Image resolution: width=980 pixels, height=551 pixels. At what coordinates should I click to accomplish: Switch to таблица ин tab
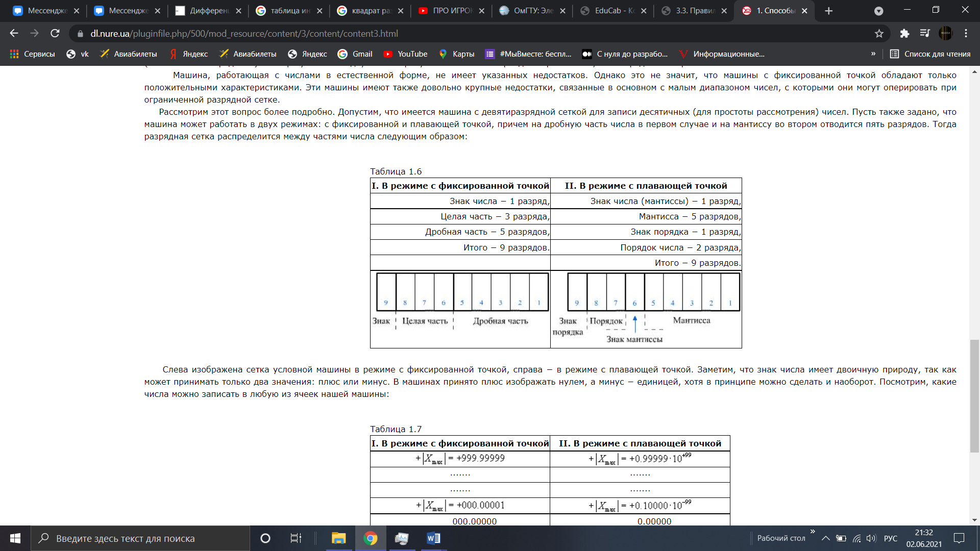pos(289,11)
